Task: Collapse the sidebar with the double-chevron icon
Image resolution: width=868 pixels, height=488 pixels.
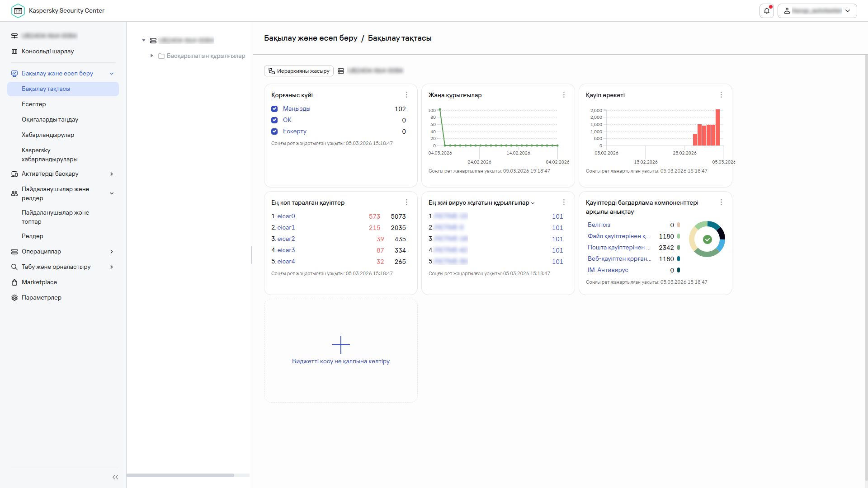Action: (115, 477)
